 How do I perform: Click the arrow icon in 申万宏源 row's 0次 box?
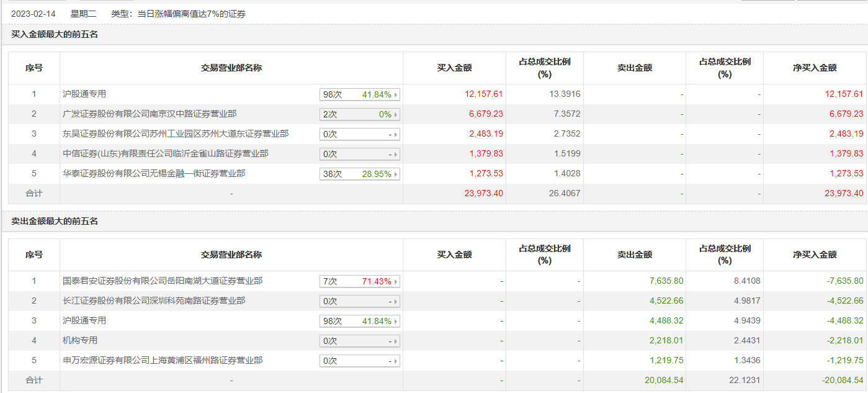point(396,361)
